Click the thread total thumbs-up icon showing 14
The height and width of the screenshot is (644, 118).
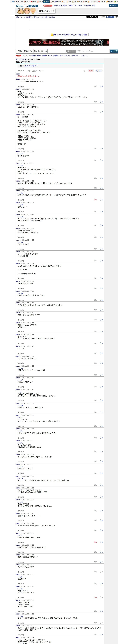pos(91,71)
